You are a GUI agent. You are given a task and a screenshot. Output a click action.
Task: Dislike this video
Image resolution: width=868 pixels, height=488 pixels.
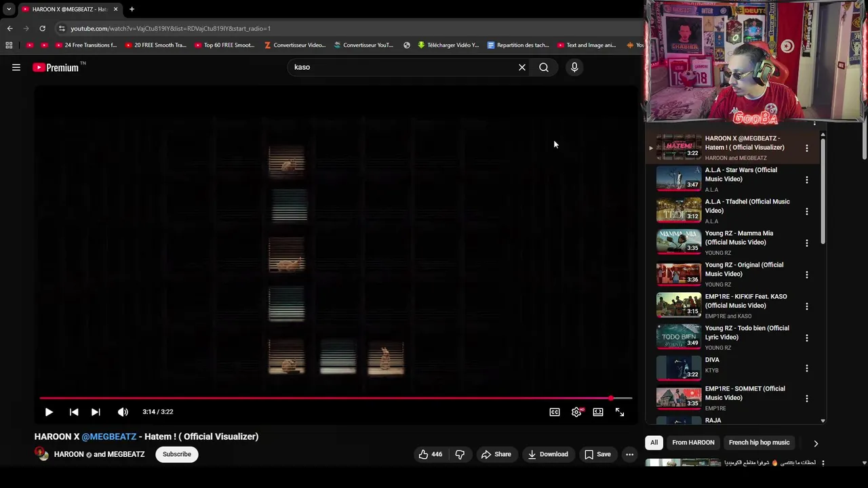460,454
